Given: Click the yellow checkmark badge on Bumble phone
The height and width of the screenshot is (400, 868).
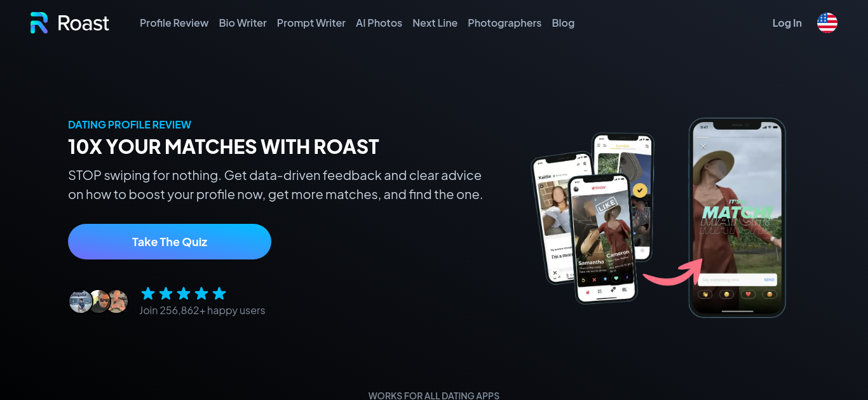Looking at the screenshot, I should [x=641, y=190].
